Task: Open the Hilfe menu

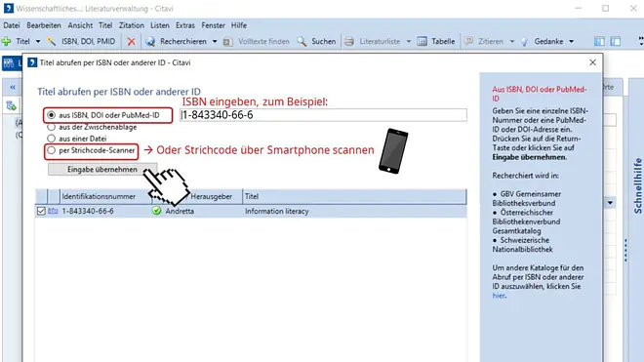Action: pos(239,25)
